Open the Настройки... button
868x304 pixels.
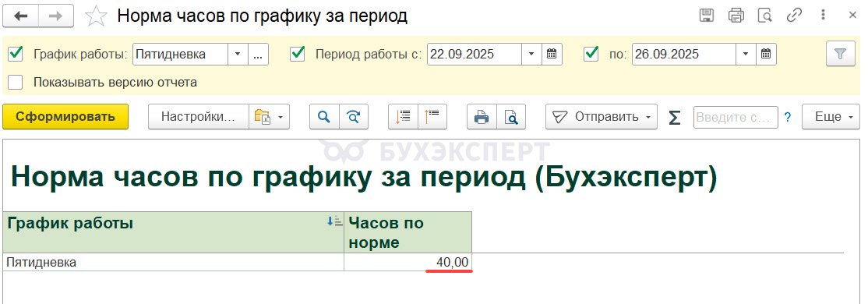pyautogui.click(x=198, y=117)
